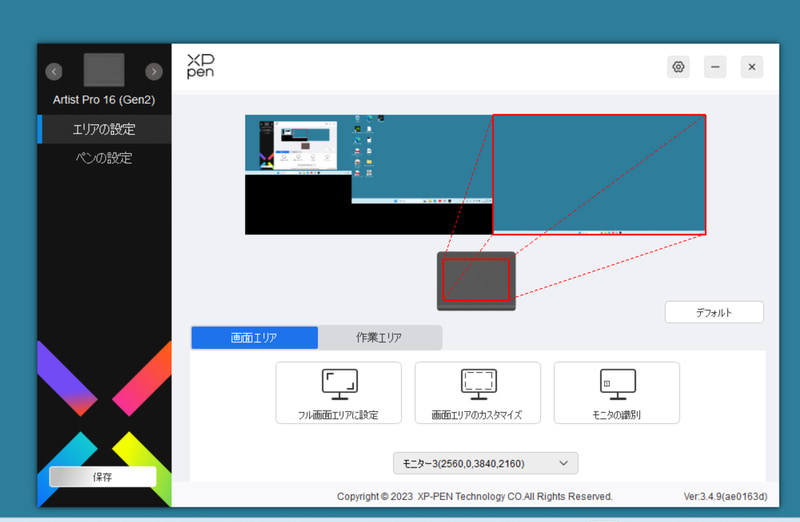Switch to the 作業エリア tab
The image size is (800, 522).
(x=379, y=338)
